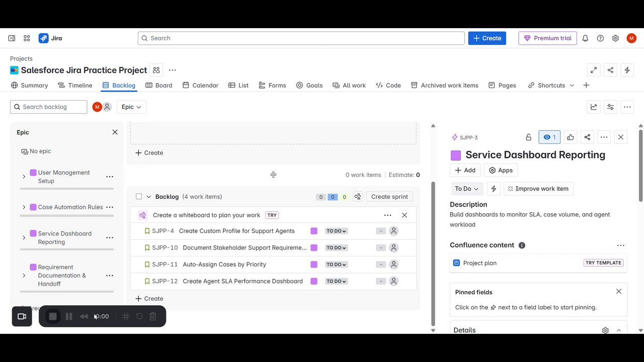This screenshot has width=644, height=362.
Task: Open Details section settings gear
Action: pos(605,330)
